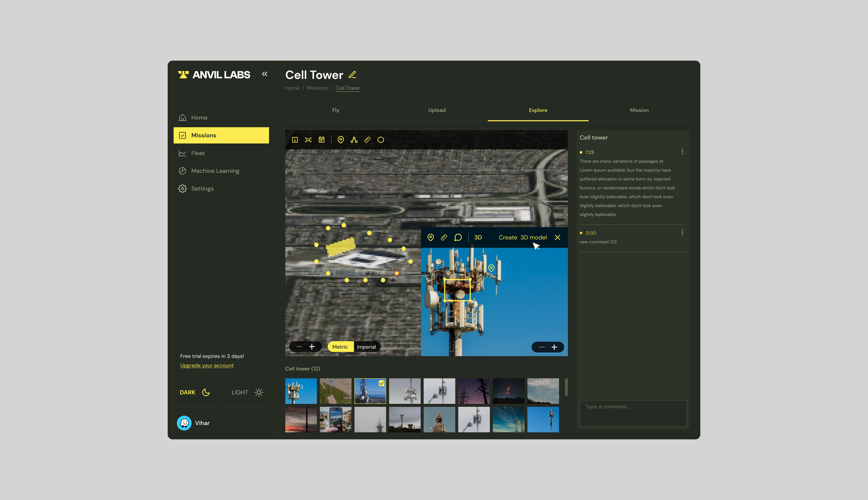Toggle the 3D view button
Viewport: 868px width, 500px height.
478,237
